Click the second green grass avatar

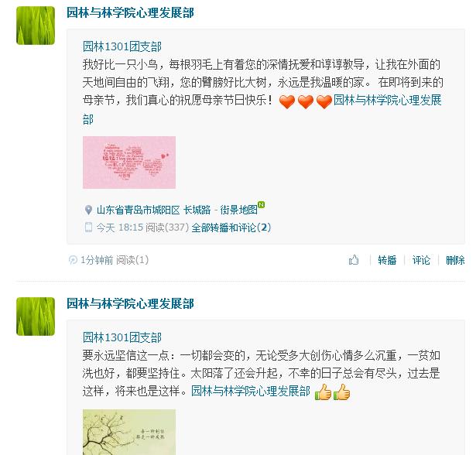pos(36,316)
